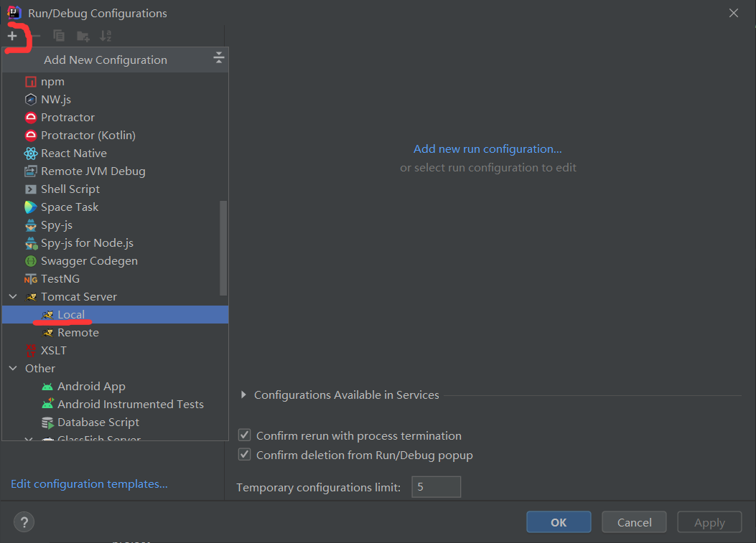Screen dimensions: 756x543
Task: Click the configuration list vertical scrollbar
Action: click(223, 247)
